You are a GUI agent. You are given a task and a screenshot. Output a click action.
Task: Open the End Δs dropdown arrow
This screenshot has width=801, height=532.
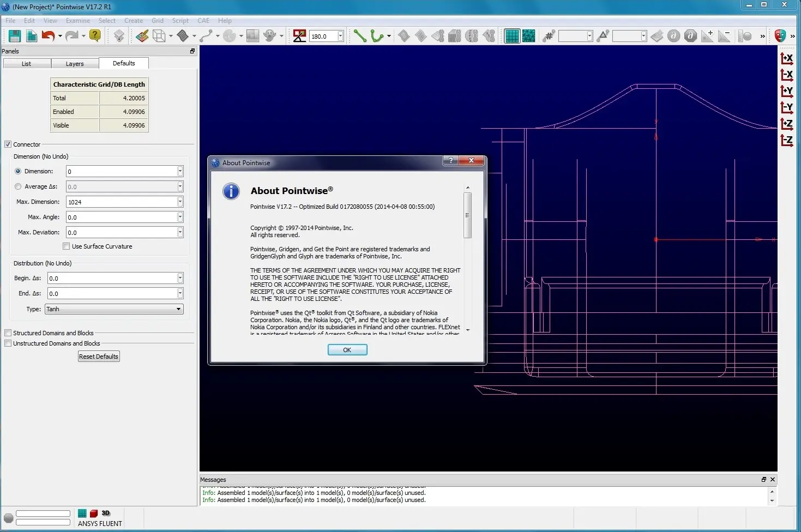[180, 293]
